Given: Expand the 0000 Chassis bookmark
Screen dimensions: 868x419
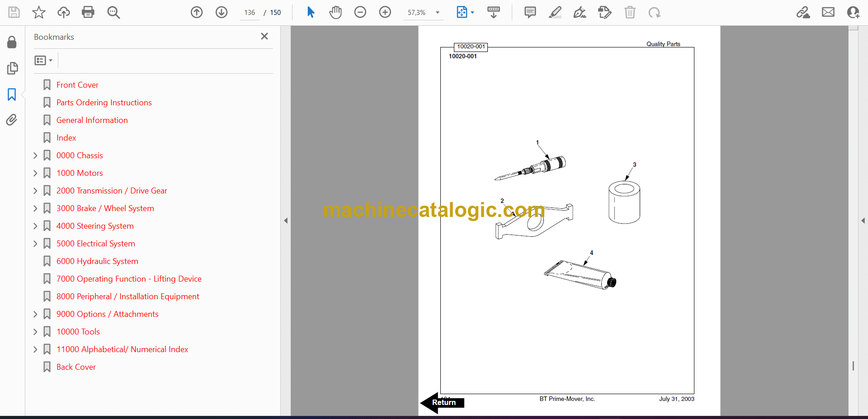Looking at the screenshot, I should pos(35,155).
